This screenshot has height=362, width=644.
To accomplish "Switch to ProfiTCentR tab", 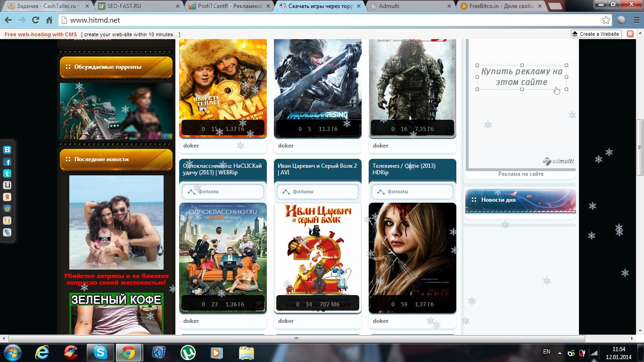I will tap(229, 6).
